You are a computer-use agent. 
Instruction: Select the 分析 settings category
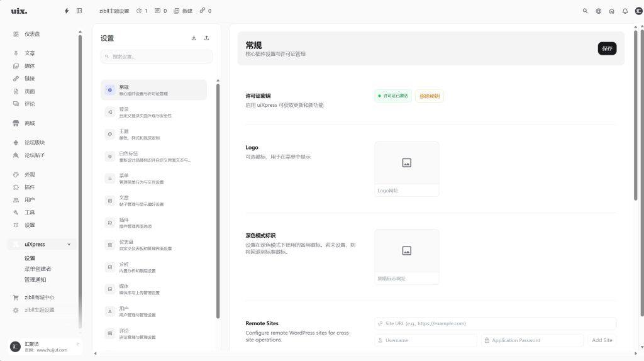point(154,267)
